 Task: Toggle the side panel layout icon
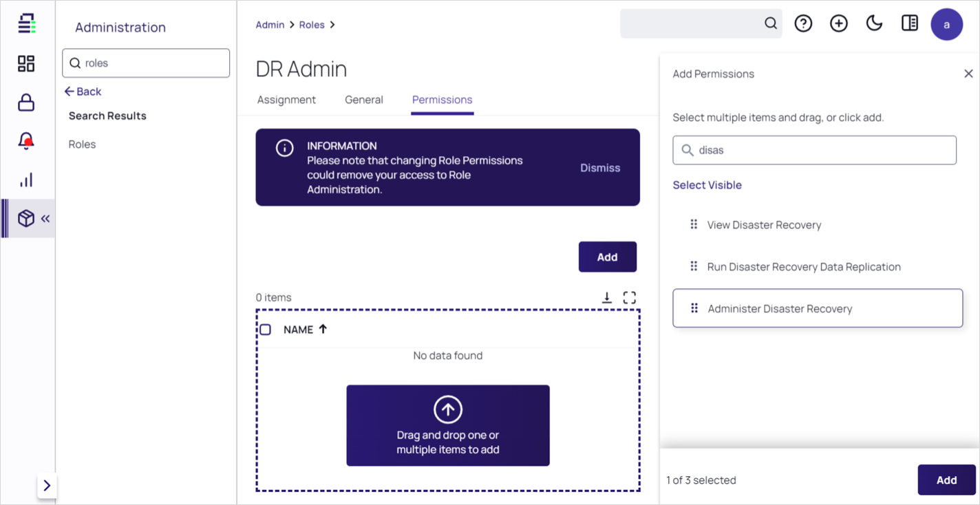[x=910, y=24]
